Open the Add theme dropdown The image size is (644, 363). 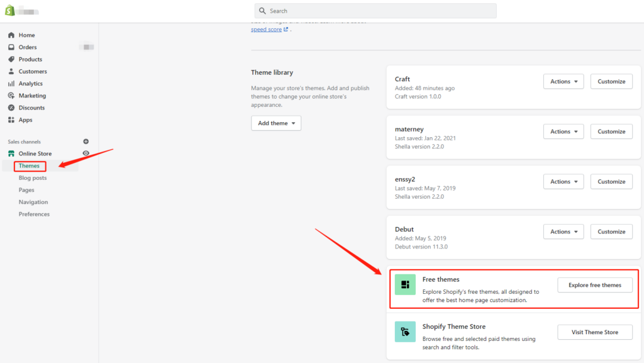(276, 123)
